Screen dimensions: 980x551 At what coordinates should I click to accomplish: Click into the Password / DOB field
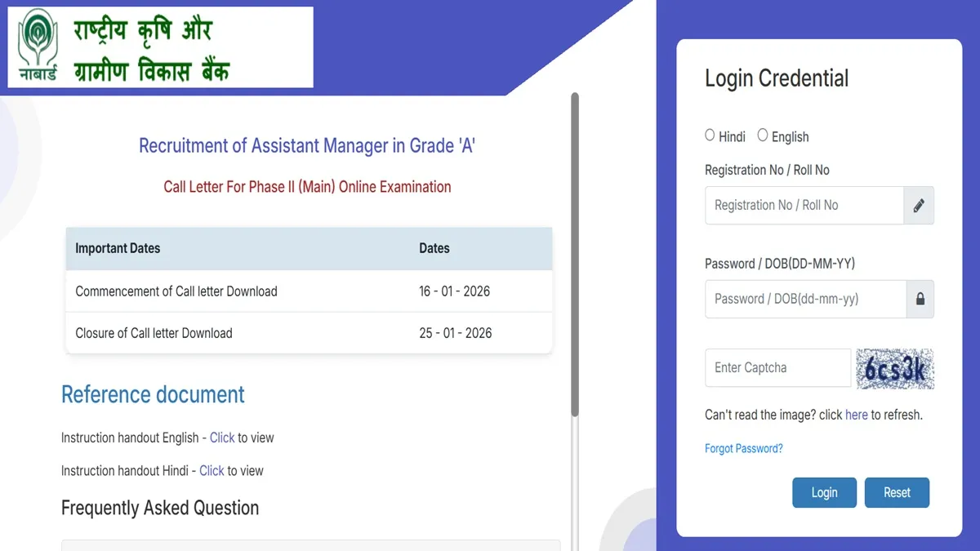click(804, 300)
